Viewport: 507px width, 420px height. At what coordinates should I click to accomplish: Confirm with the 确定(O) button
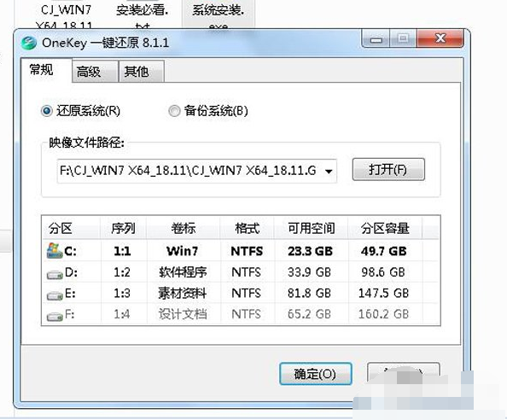[316, 374]
